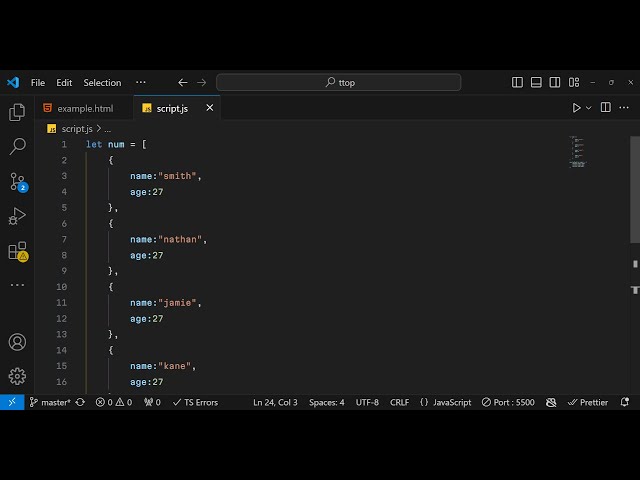Open the Accounts menu icon

[x=17, y=342]
